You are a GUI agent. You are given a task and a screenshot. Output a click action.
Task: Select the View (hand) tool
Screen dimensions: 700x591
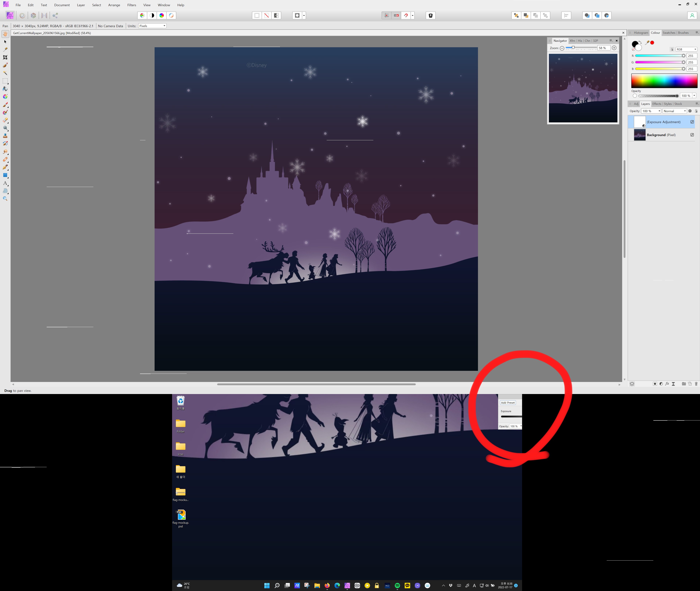coord(5,34)
